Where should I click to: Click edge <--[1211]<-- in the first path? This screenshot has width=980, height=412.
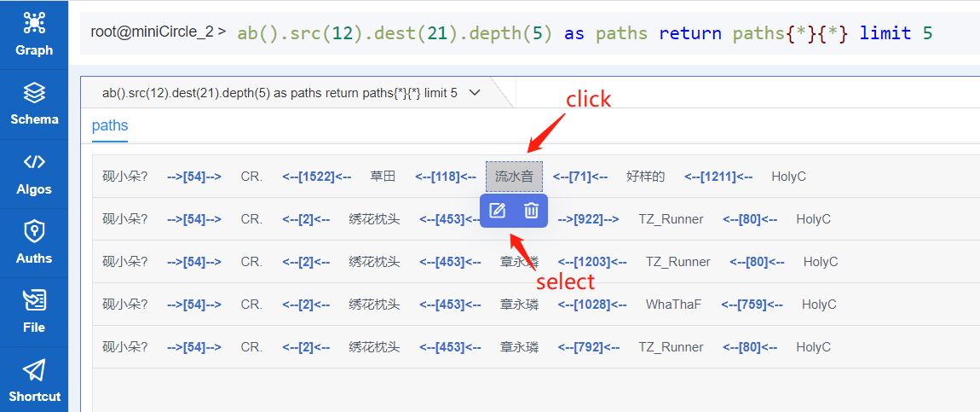tap(718, 177)
